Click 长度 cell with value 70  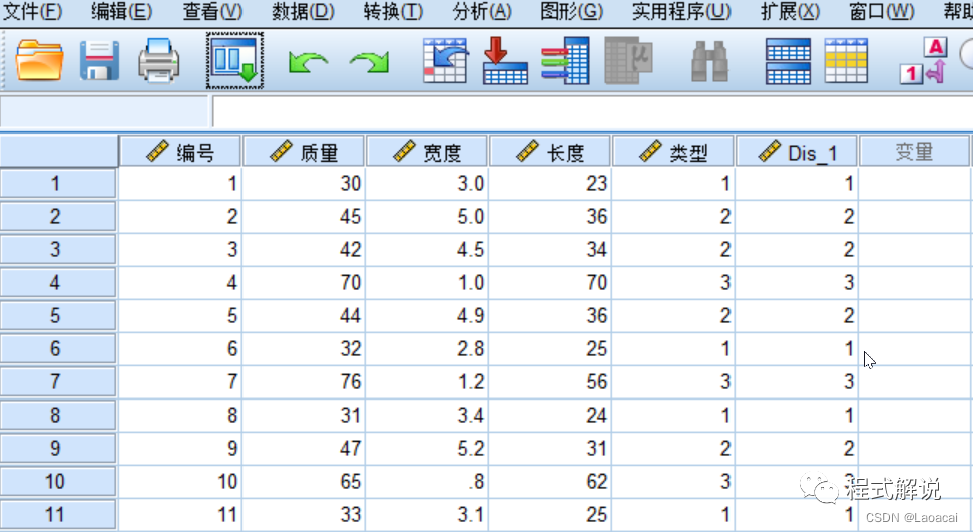click(x=550, y=283)
